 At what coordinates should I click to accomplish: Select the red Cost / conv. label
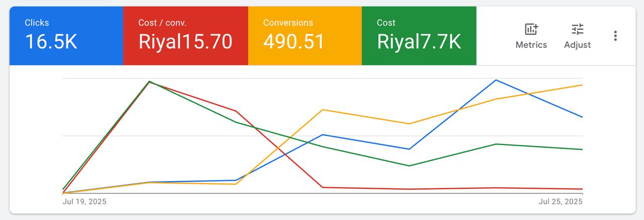[x=162, y=23]
